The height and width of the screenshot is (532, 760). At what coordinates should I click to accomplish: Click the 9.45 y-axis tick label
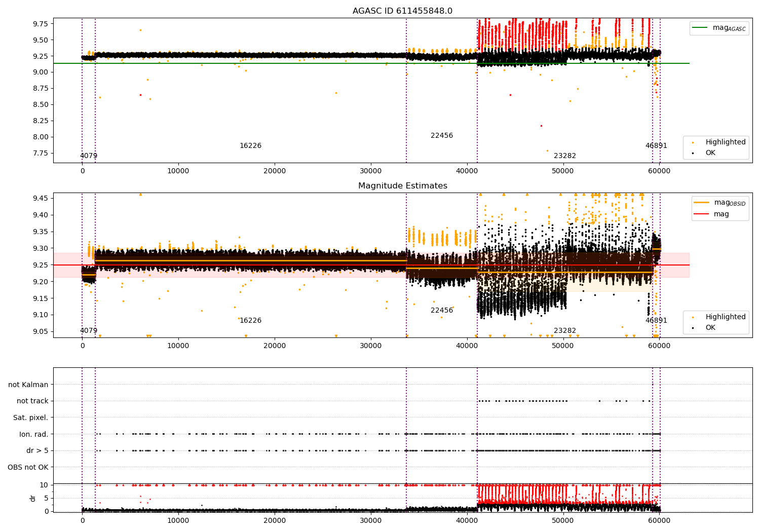pyautogui.click(x=41, y=198)
